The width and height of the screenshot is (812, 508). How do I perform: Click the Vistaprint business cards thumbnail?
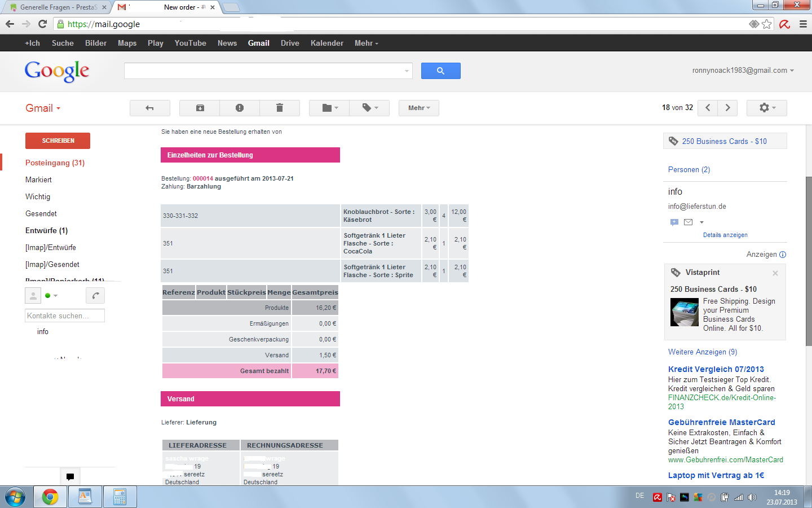pos(685,313)
